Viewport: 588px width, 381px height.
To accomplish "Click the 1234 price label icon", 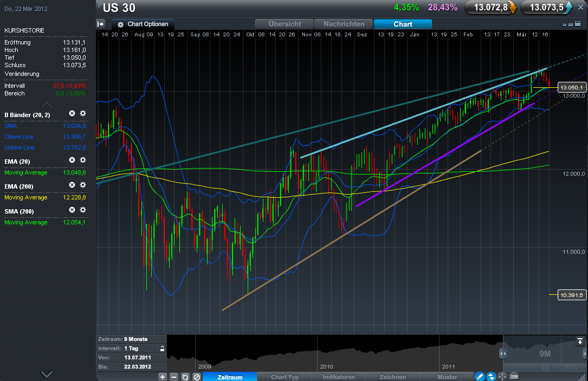I will point(514,376).
